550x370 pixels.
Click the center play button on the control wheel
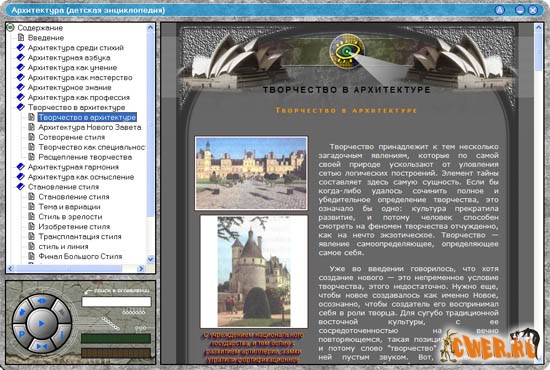coord(42,323)
